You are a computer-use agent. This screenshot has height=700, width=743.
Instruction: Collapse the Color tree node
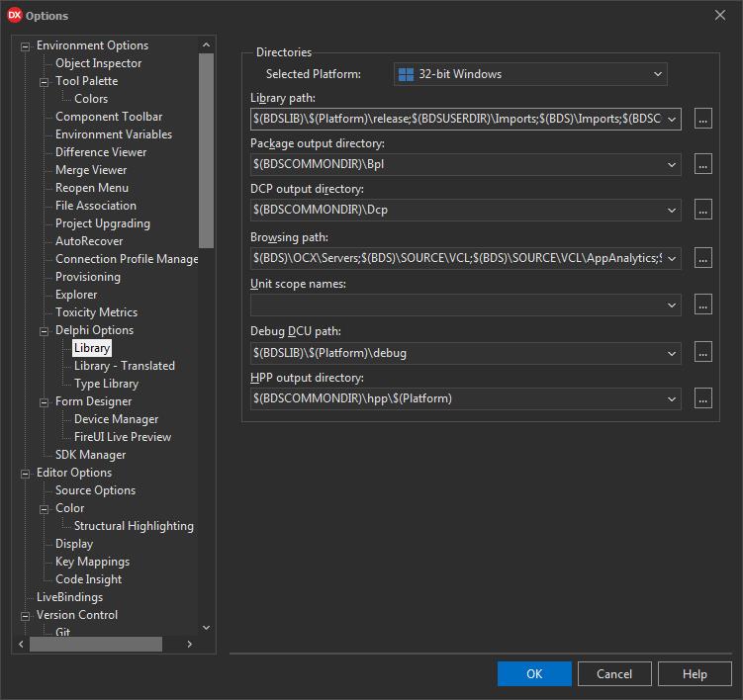[x=45, y=509]
